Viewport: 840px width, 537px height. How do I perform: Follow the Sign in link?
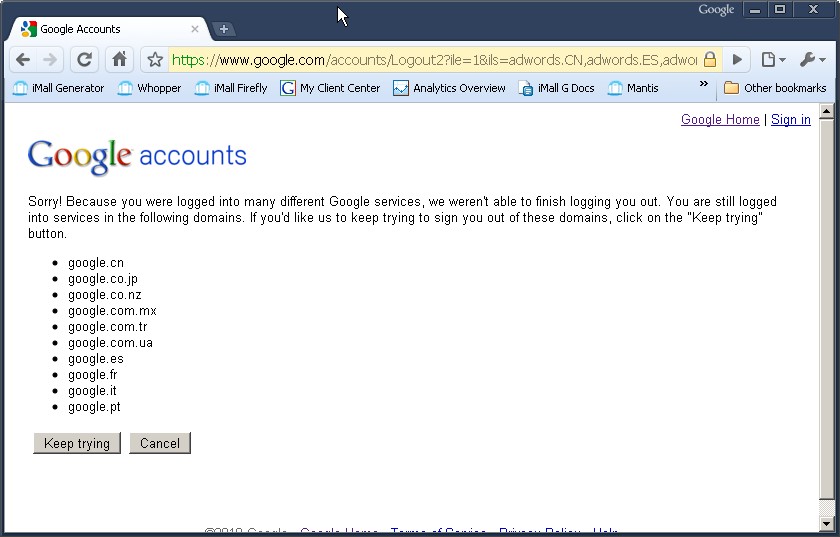coord(791,120)
